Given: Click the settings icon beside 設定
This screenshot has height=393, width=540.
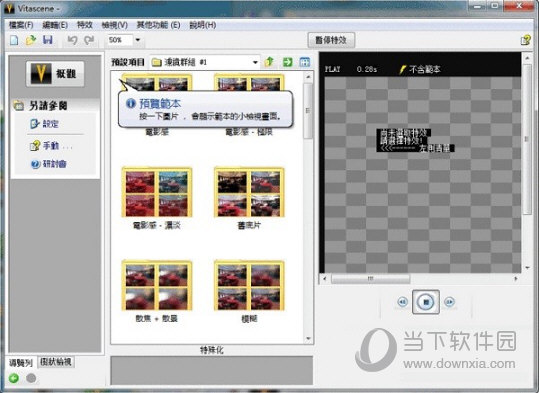Looking at the screenshot, I should click(34, 124).
